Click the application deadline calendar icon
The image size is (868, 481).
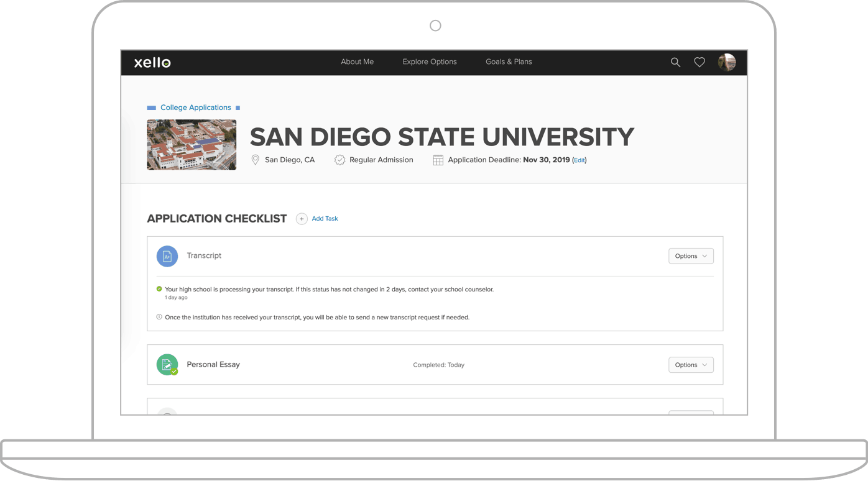click(x=438, y=160)
